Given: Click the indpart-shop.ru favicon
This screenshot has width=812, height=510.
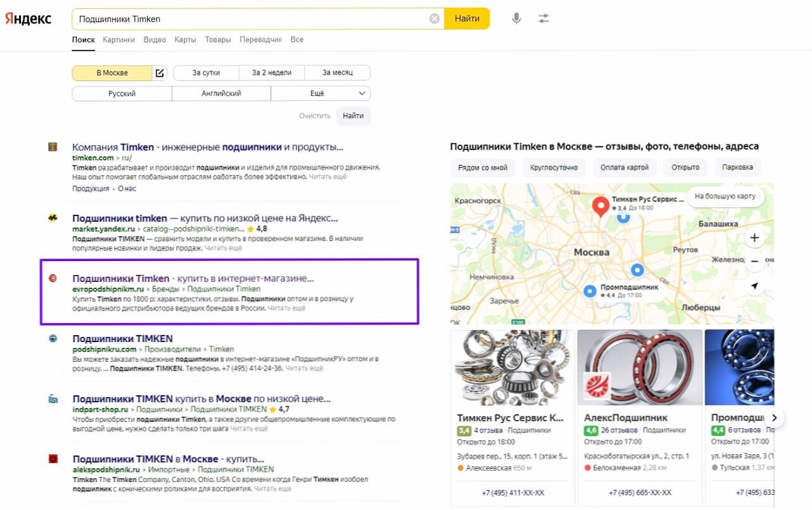Looking at the screenshot, I should [53, 398].
